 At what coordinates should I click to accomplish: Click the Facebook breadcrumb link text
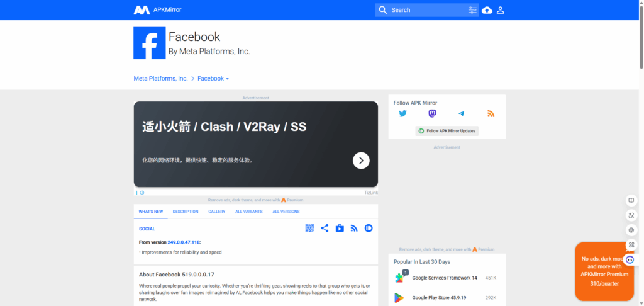[x=211, y=79]
